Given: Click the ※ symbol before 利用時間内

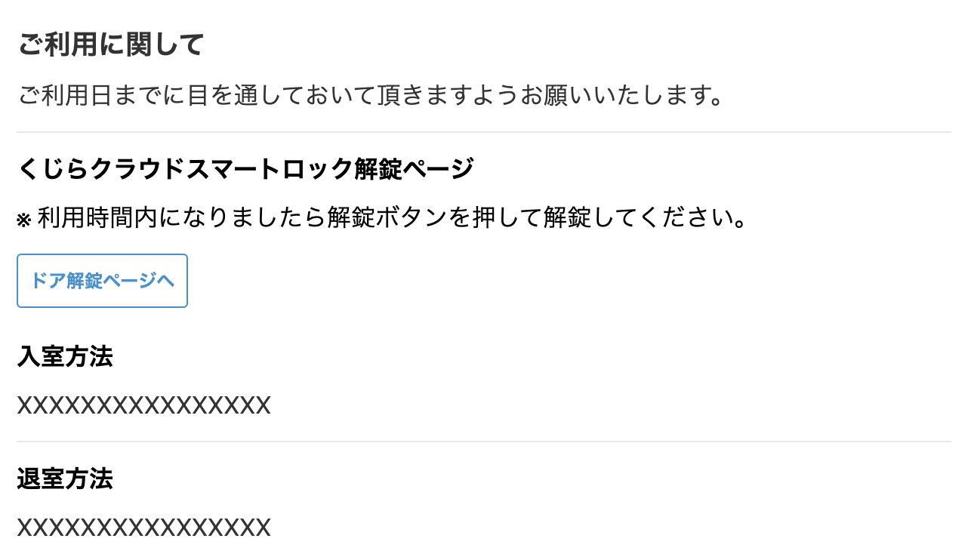Looking at the screenshot, I should (24, 220).
